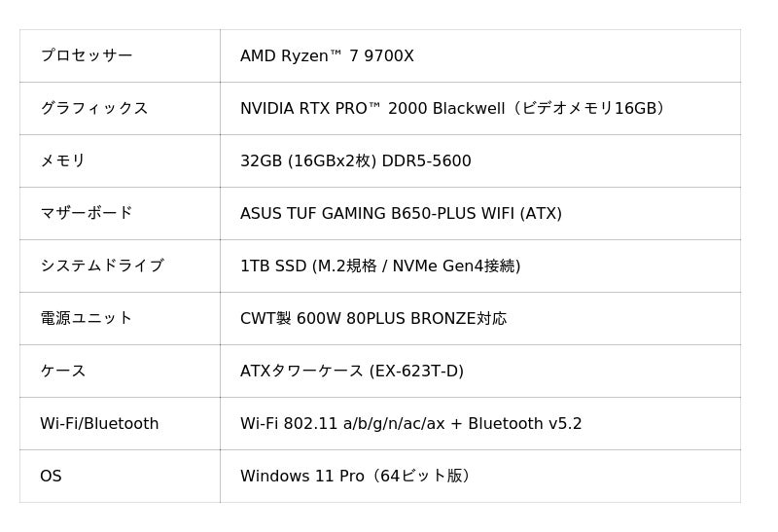Click the プロセッサー label cell
The width and height of the screenshot is (778, 532).
tap(86, 56)
